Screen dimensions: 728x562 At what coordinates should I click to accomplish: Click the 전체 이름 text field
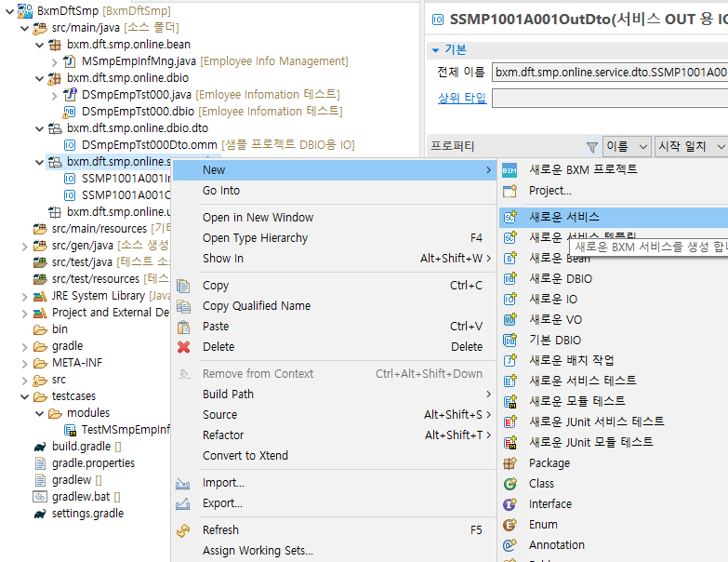[609, 72]
